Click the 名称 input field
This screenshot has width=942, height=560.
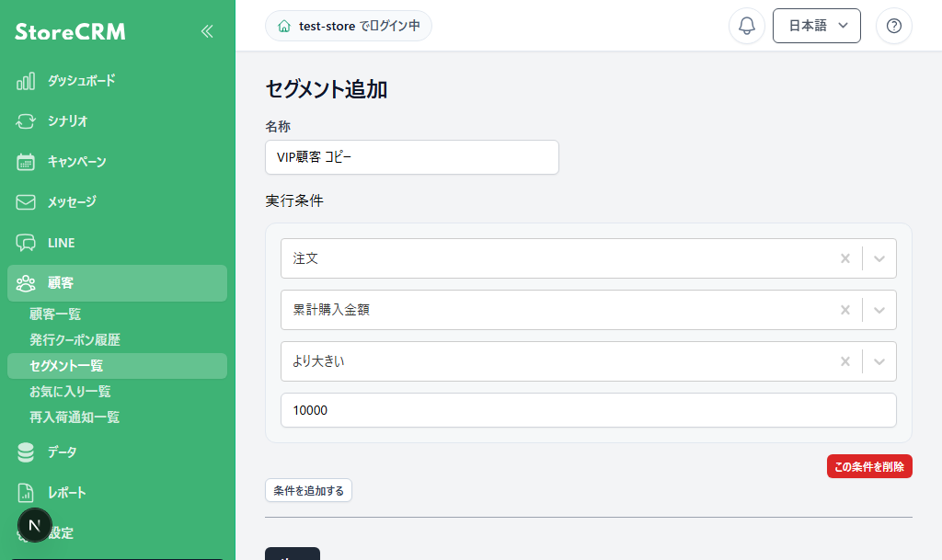[412, 157]
